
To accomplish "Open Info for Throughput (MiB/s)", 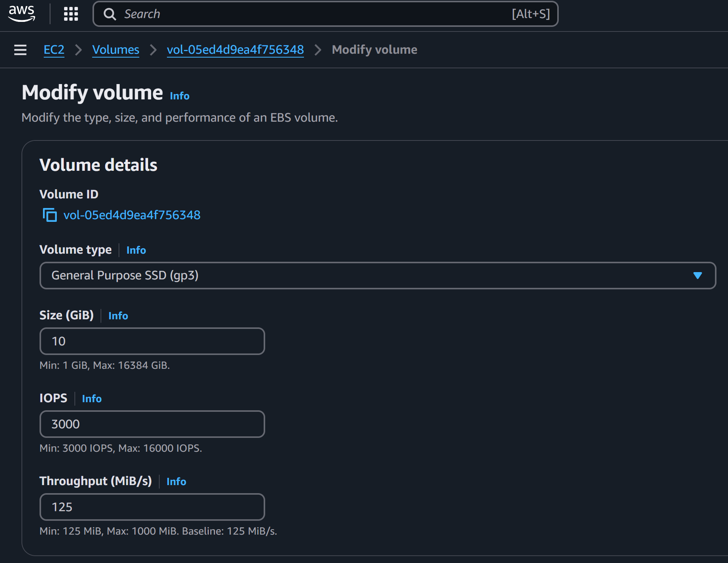I will (x=176, y=482).
